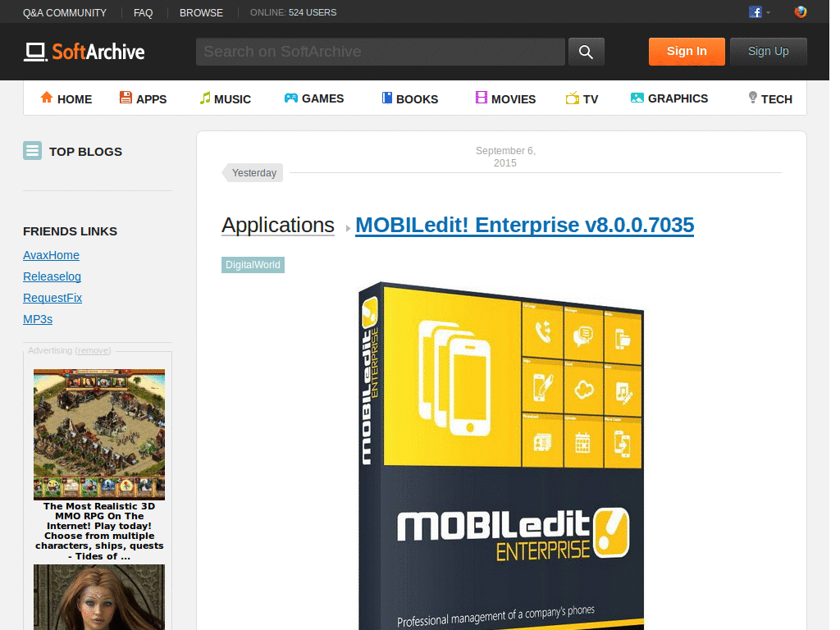Viewport: 840px width, 630px height.
Task: Click the blue gamepad Games icon
Action: click(291, 98)
